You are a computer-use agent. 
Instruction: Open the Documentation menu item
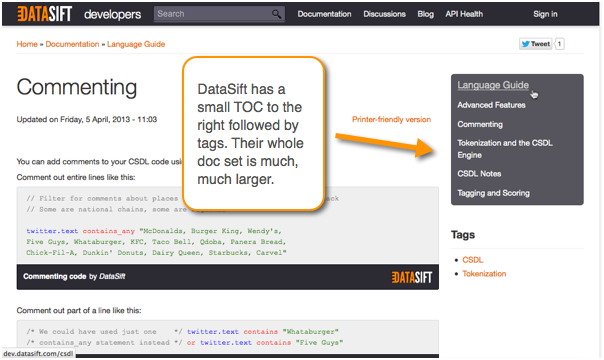point(324,14)
